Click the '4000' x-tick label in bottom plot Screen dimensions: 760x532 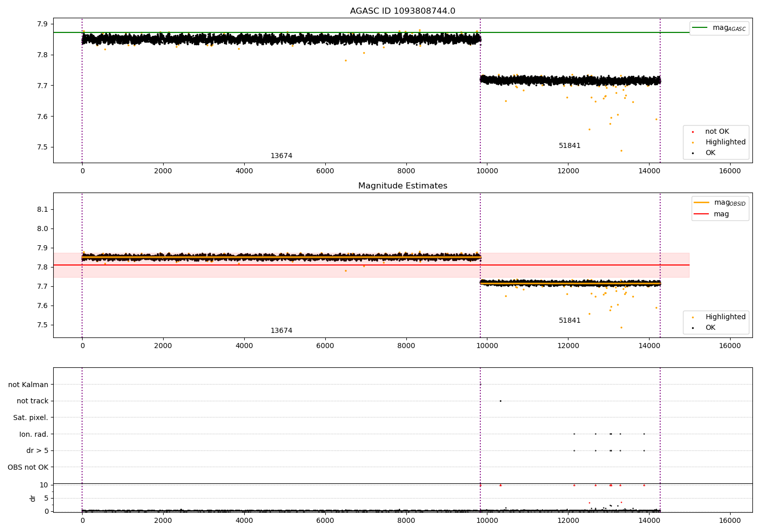[244, 521]
